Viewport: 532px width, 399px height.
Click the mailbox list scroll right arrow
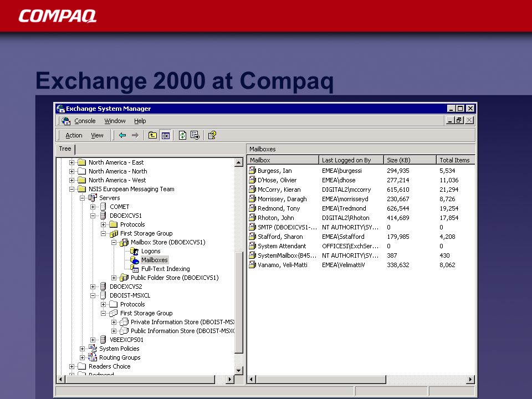470,379
